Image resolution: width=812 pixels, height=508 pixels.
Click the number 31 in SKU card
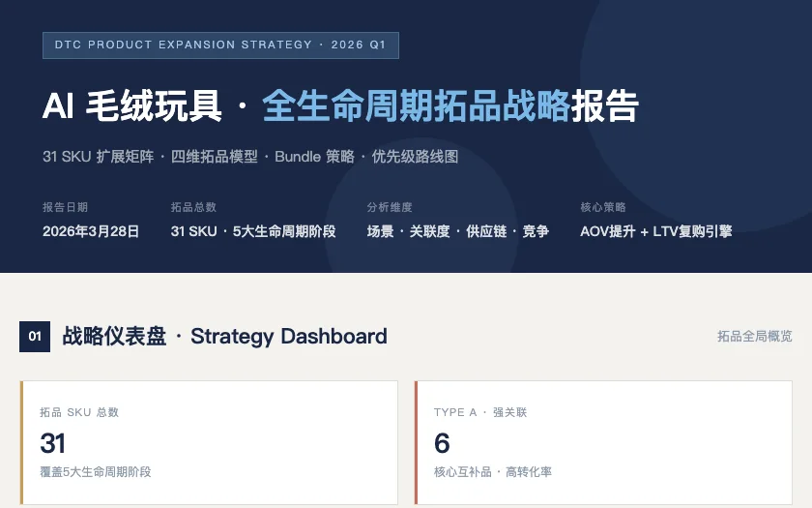coord(53,443)
